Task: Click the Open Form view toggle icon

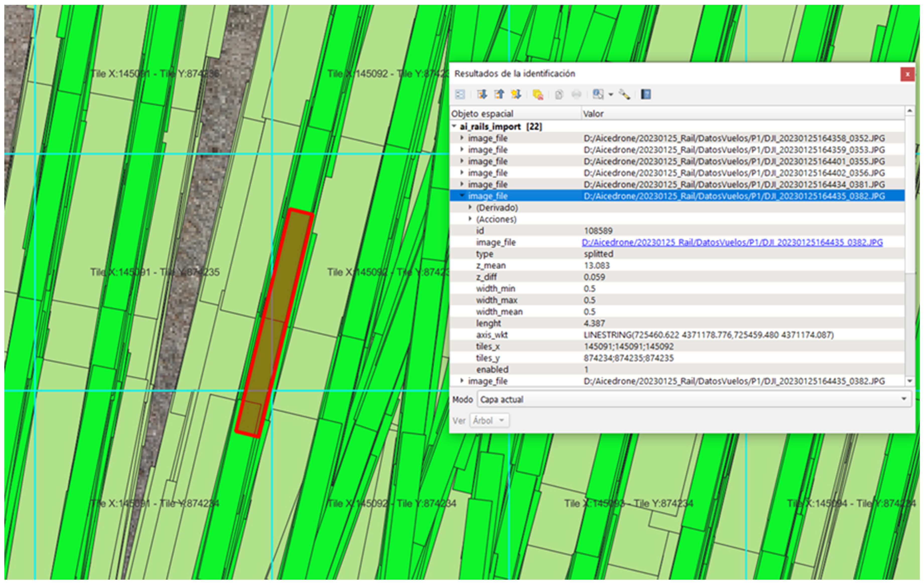Action: click(460, 94)
